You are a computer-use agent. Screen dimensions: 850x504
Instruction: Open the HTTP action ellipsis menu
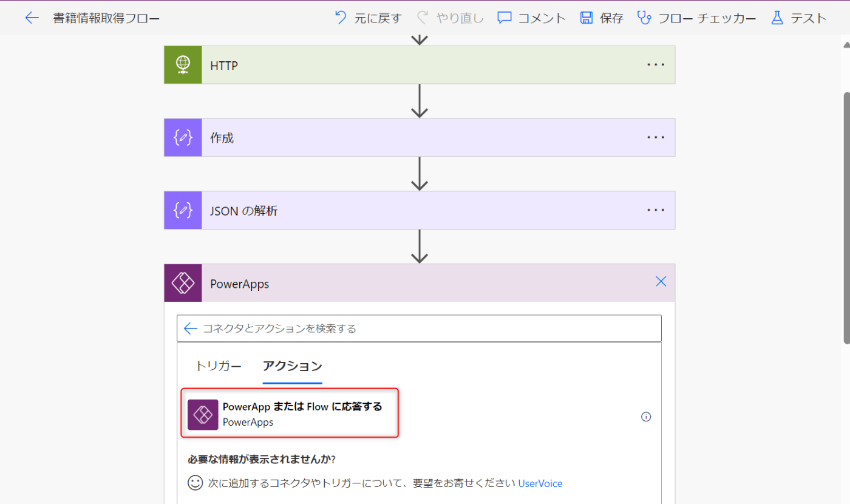click(x=656, y=64)
